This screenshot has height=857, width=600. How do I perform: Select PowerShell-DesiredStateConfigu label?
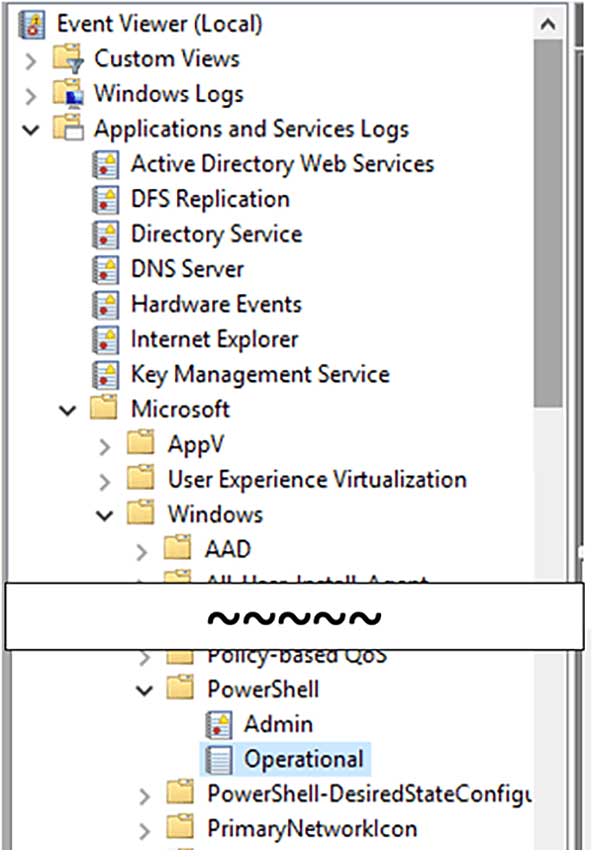[370, 794]
